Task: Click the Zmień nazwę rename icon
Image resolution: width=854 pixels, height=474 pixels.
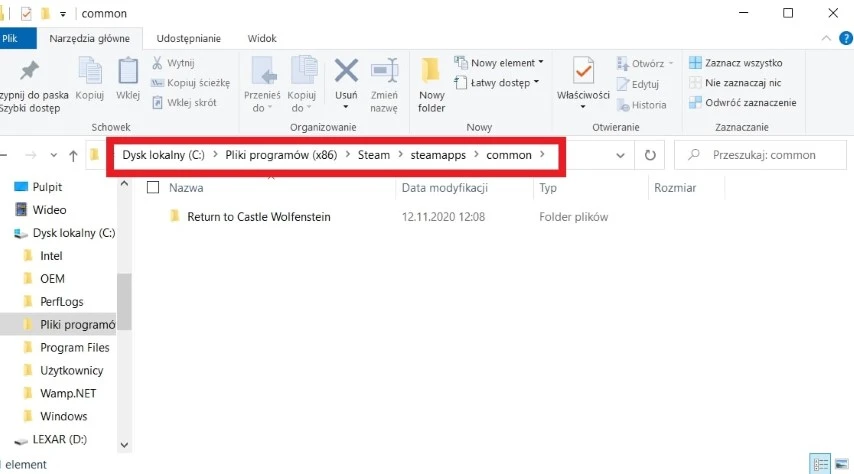Action: 384,80
